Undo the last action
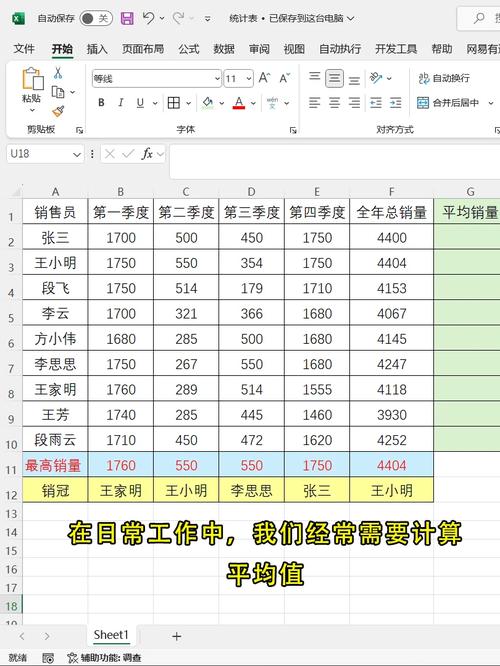 click(x=148, y=18)
